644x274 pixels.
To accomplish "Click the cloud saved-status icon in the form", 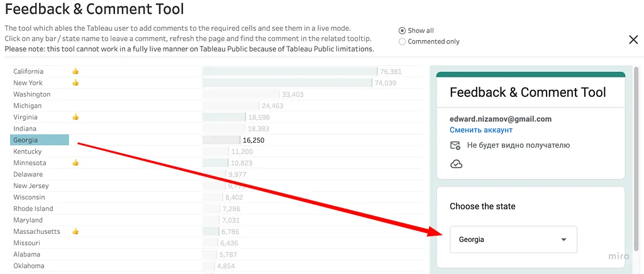I will point(457,164).
